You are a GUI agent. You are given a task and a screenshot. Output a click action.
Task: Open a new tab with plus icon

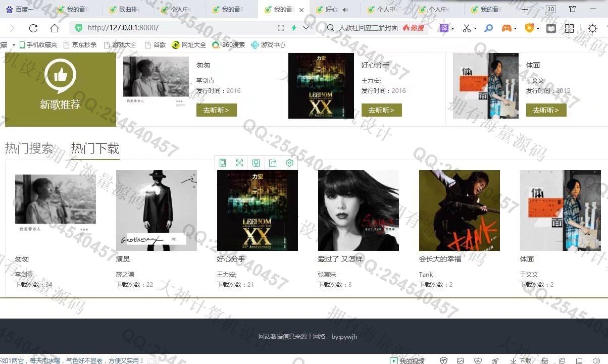tap(525, 9)
